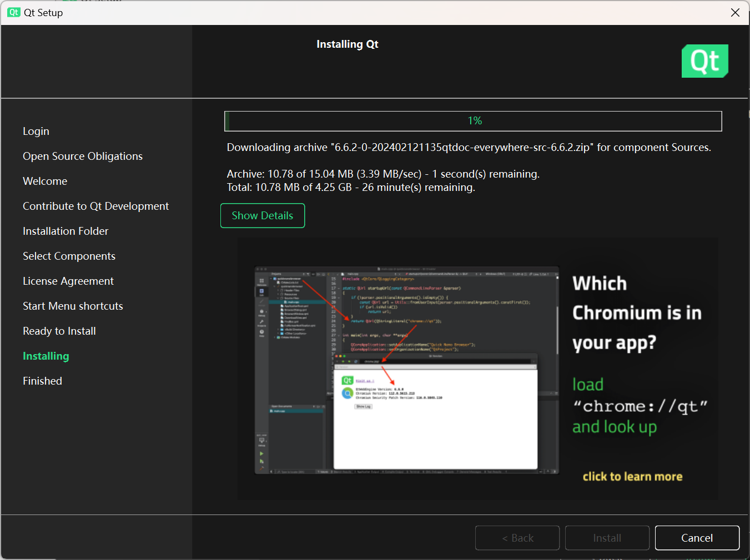Select the Finished step in sidebar
This screenshot has width=750, height=560.
coord(42,381)
